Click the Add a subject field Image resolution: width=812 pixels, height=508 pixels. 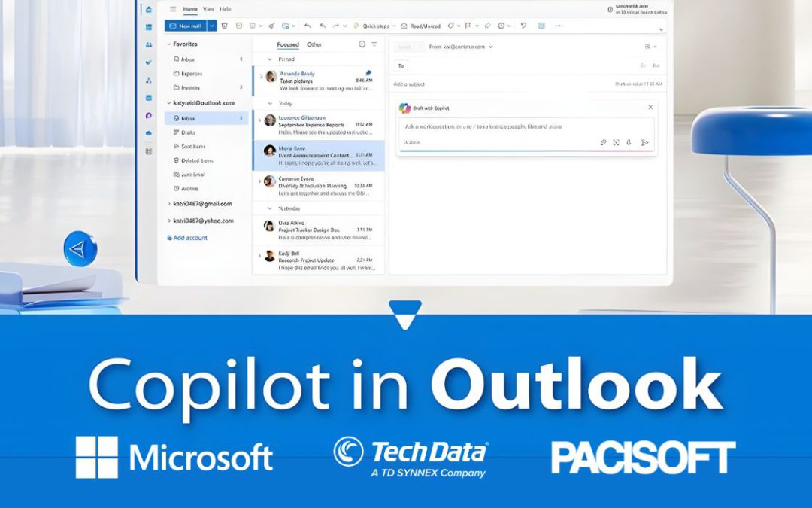pos(421,83)
